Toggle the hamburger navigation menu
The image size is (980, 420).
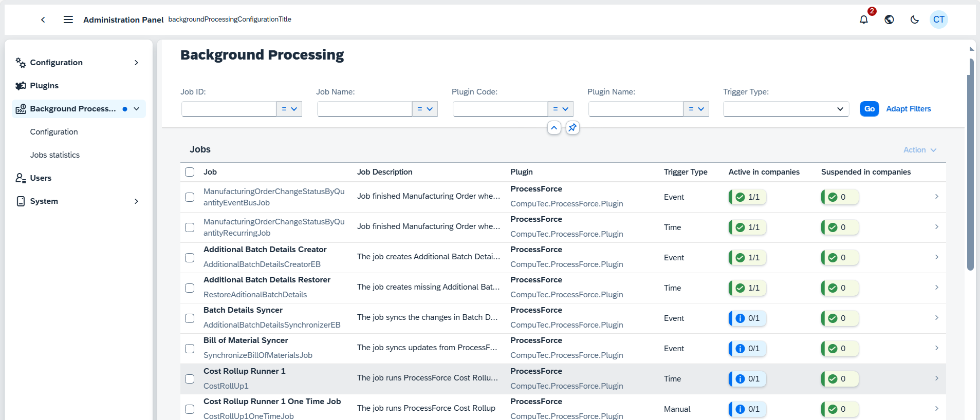pos(68,20)
